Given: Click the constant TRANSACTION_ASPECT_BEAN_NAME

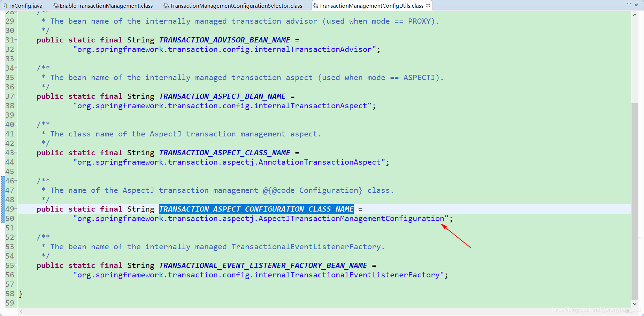Looking at the screenshot, I should [222, 96].
